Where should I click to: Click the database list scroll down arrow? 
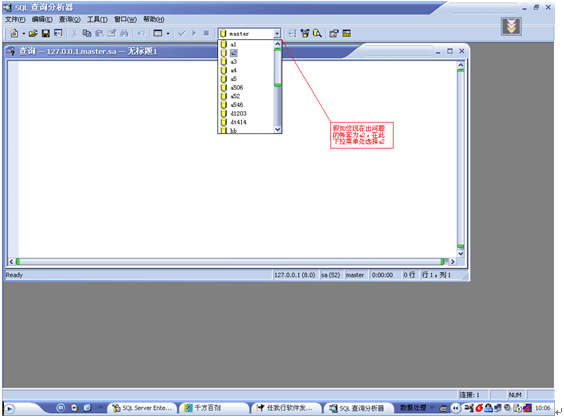click(277, 129)
